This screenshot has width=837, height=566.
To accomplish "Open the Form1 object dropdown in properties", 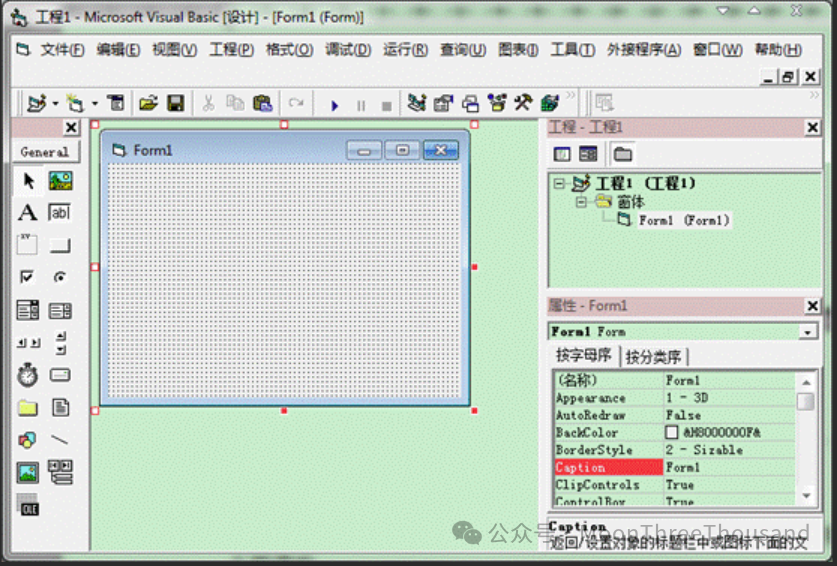I will [808, 332].
